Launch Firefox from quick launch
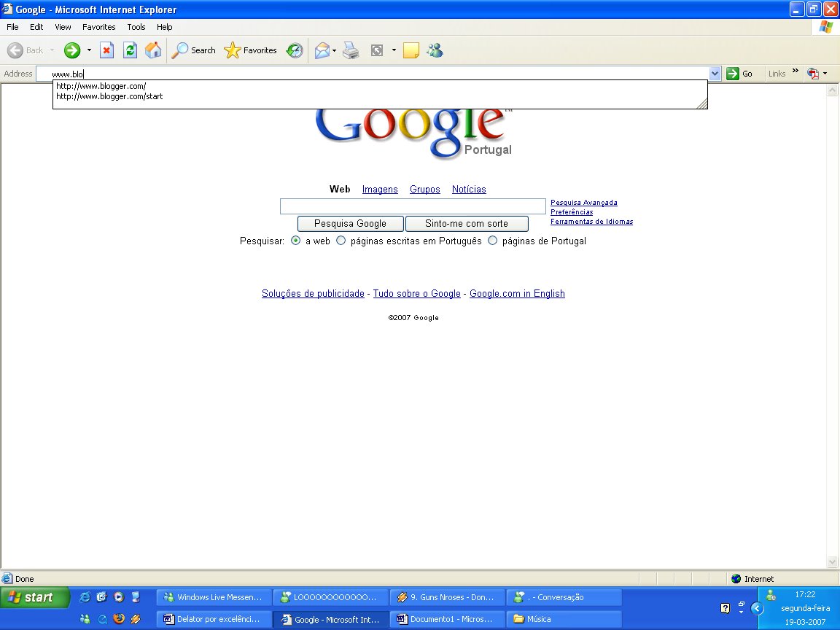The image size is (840, 630). tap(119, 619)
